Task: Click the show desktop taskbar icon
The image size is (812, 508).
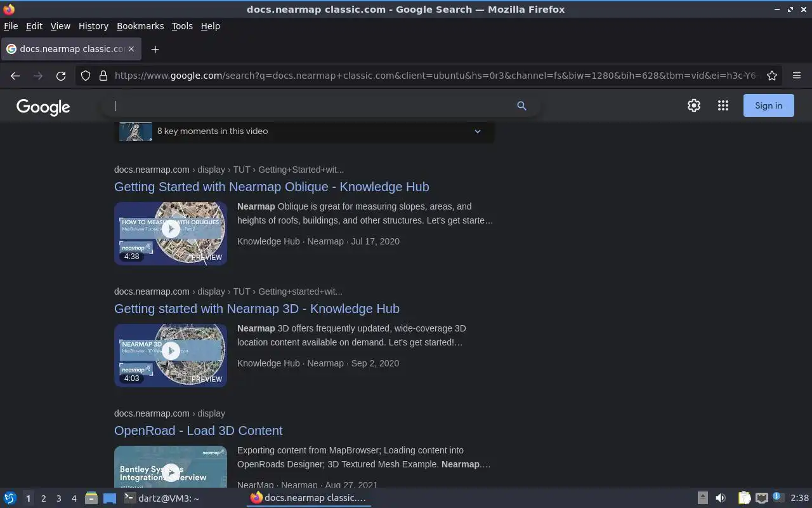Action: pos(110,498)
